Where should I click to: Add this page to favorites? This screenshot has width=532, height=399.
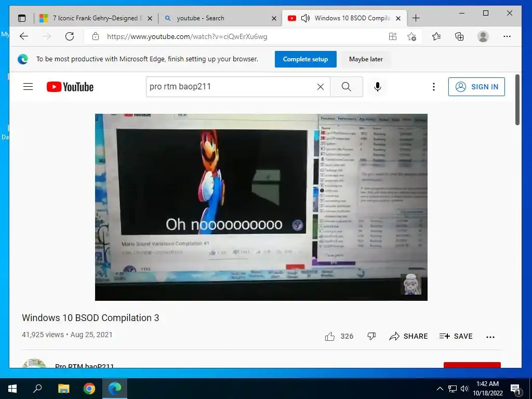411,36
